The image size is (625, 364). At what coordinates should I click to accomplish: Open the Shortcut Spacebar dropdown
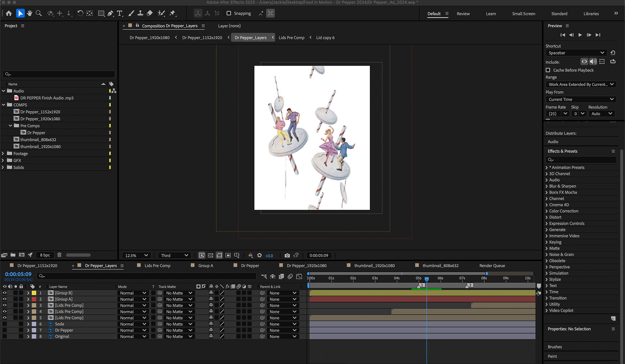pos(576,53)
